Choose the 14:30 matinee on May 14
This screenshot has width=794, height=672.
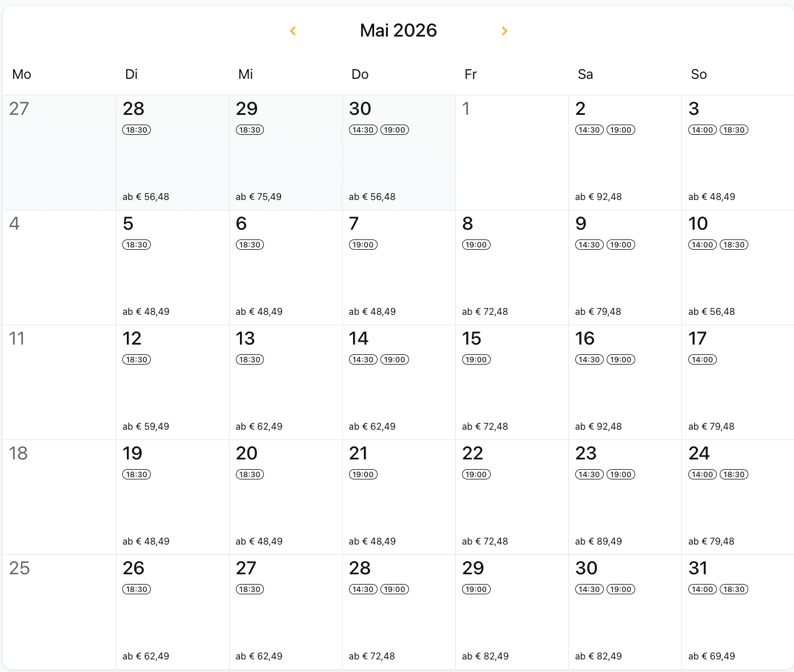[x=363, y=360]
